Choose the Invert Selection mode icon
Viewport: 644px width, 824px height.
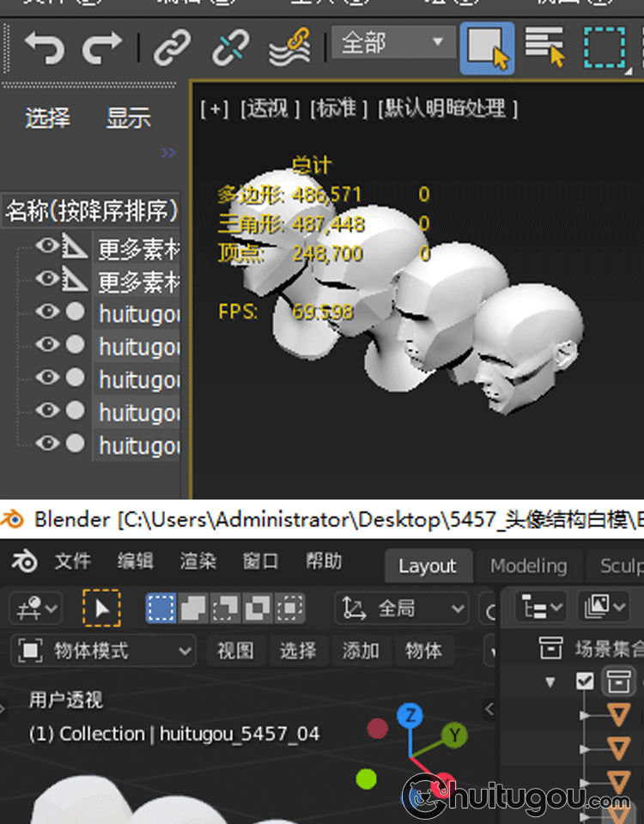click(257, 608)
